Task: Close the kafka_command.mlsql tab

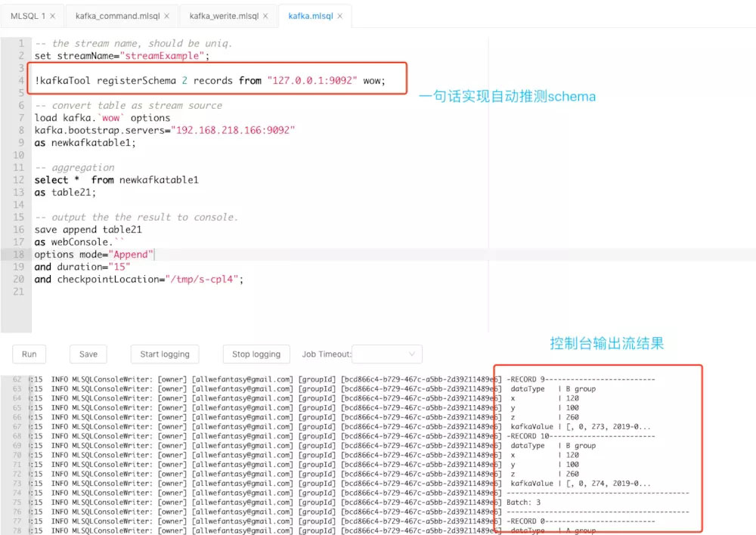Action: [x=166, y=16]
